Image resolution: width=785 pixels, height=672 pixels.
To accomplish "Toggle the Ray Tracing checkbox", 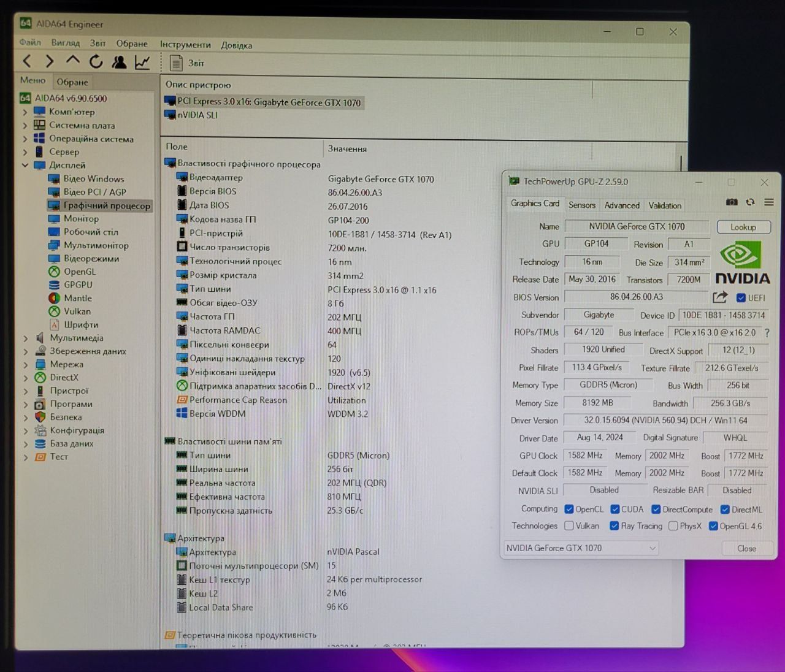I will point(614,526).
